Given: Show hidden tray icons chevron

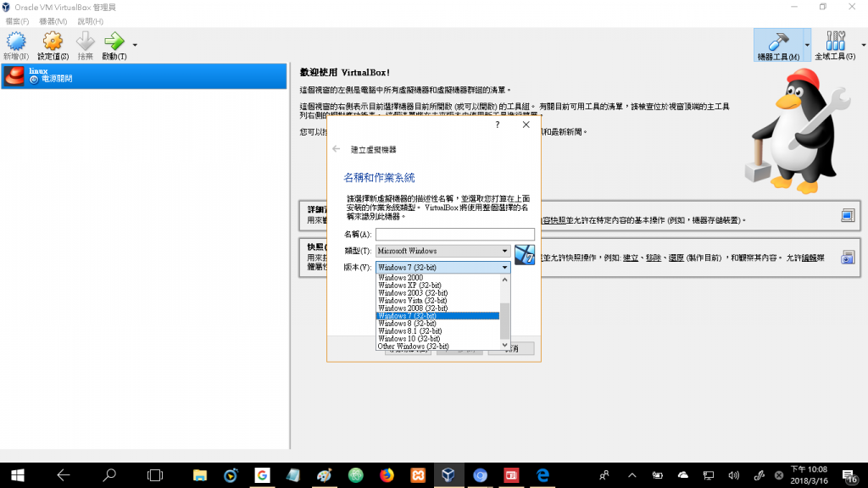Looking at the screenshot, I should (632, 475).
